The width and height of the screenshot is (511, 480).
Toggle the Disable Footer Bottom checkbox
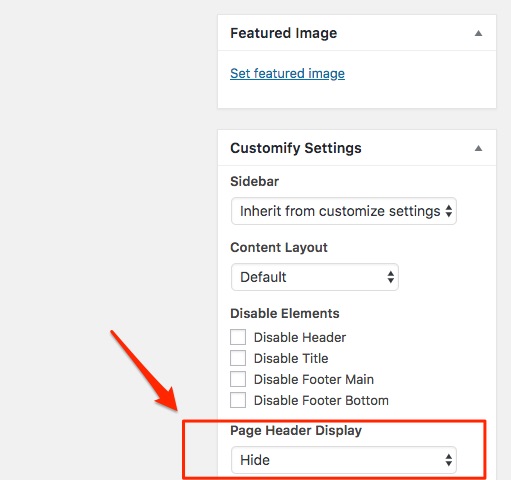tap(238, 400)
